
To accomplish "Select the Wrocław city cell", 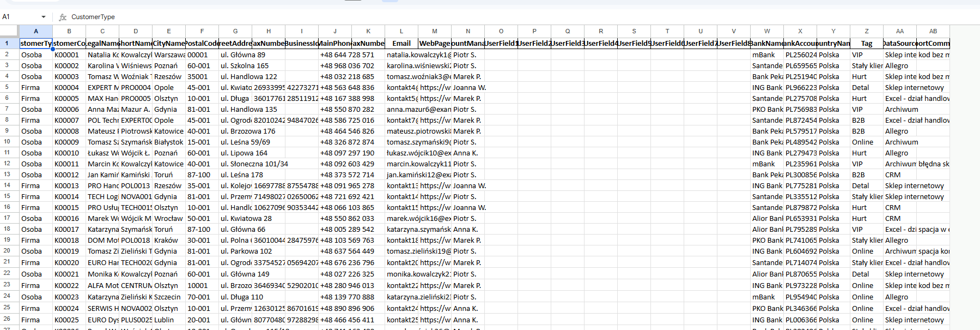I will click(169, 218).
